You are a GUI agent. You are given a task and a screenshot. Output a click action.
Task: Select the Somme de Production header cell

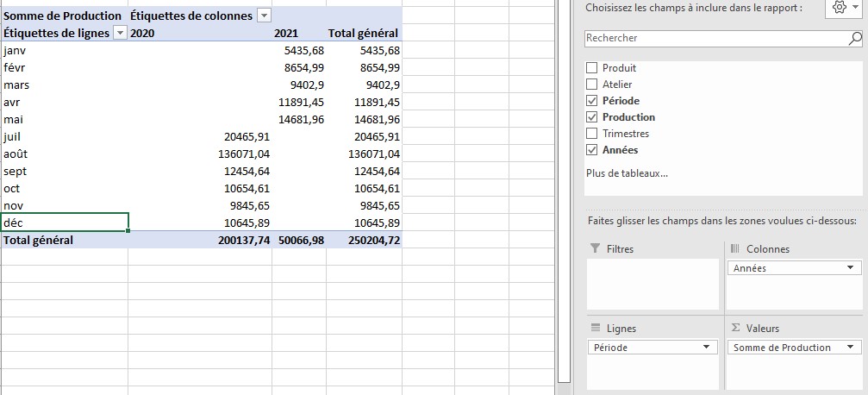64,16
